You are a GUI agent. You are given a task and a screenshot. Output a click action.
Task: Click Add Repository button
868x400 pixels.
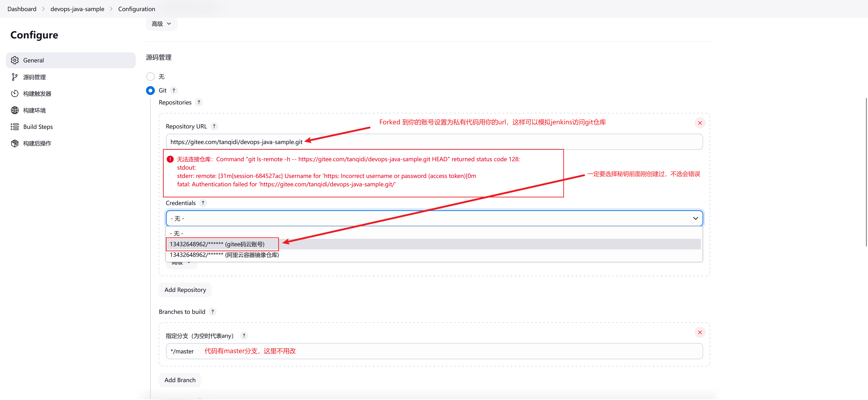(x=185, y=289)
